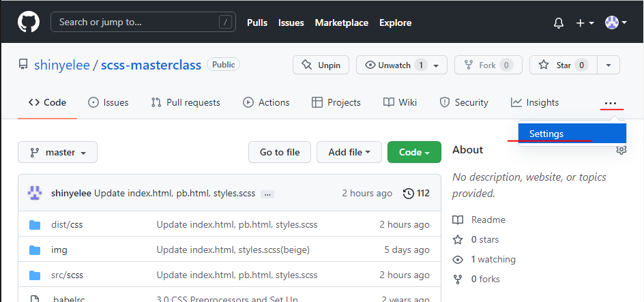Open Pulls in top navigation

coord(257,23)
